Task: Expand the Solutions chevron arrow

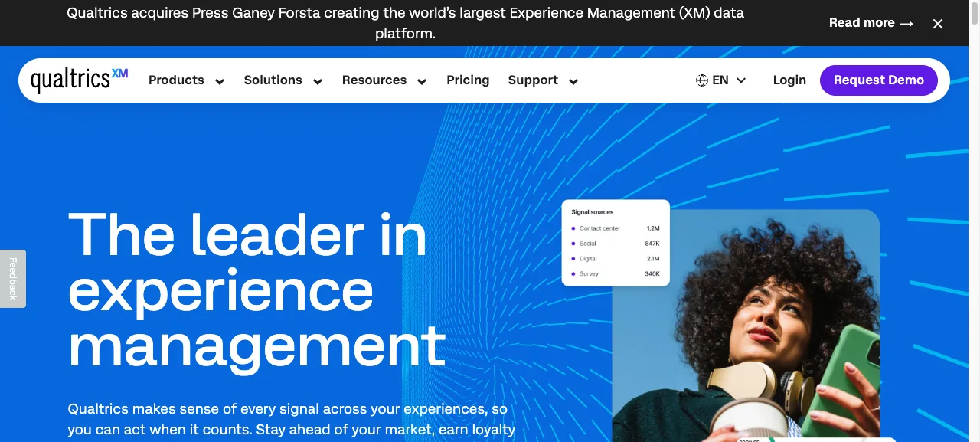Action: [318, 81]
